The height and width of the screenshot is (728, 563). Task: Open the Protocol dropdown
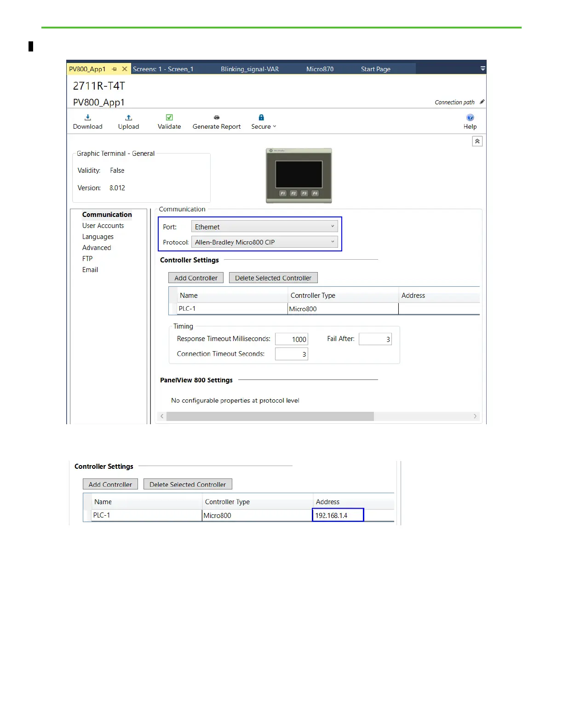(264, 242)
